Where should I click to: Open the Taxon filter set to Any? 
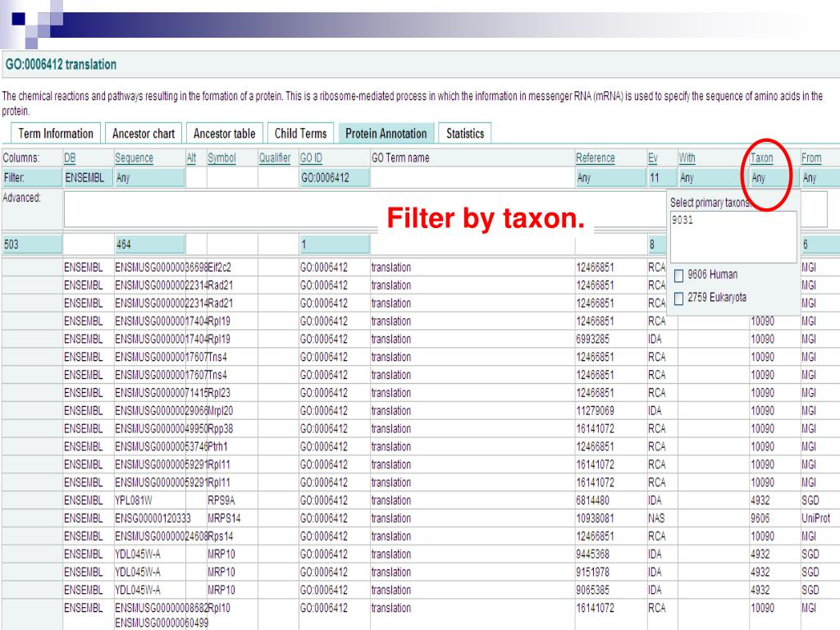point(774,178)
